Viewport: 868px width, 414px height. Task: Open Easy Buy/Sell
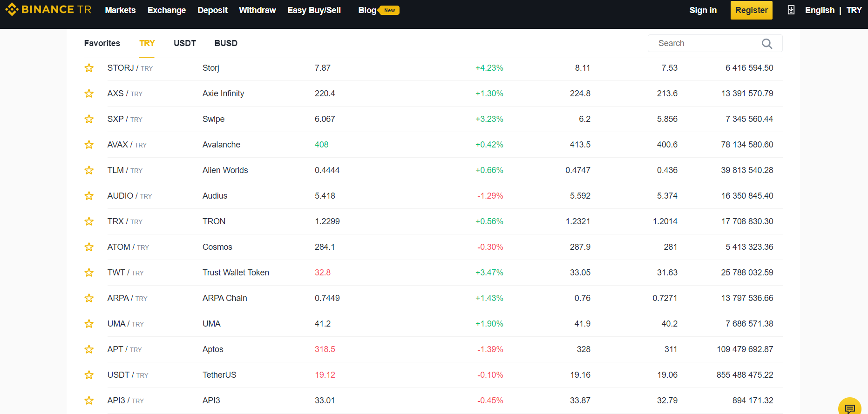click(314, 10)
